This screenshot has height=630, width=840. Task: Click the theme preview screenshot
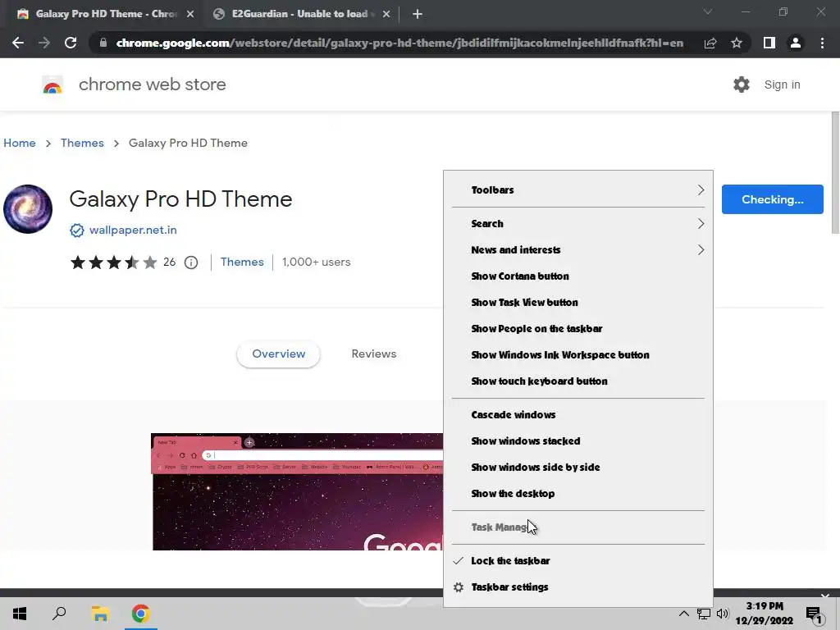297,492
